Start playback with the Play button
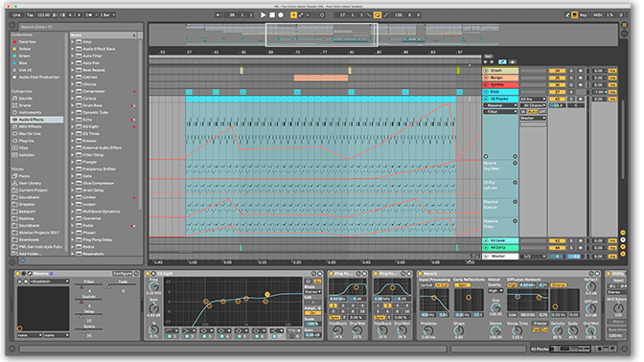Image resolution: width=644 pixels, height=362 pixels. point(264,14)
